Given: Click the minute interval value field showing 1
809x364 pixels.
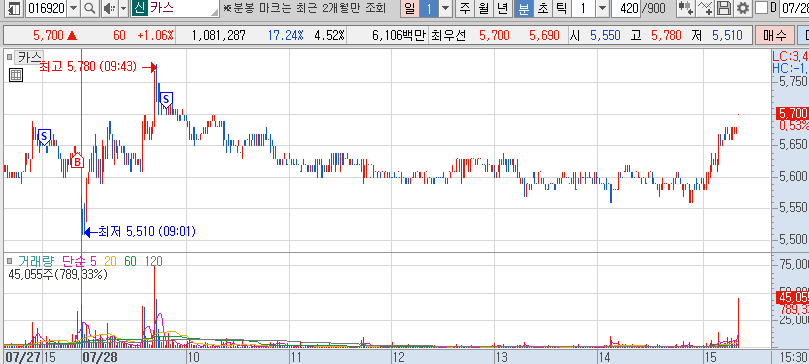Looking at the screenshot, I should click(x=583, y=8).
